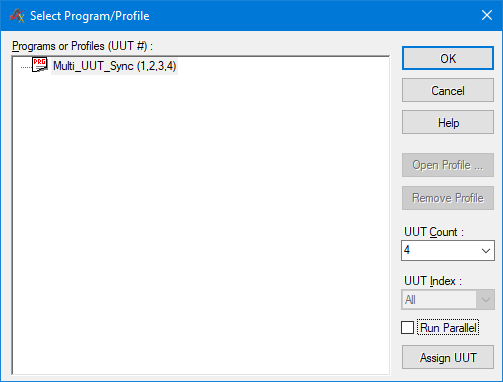Click the Assign UUT button
Image resolution: width=503 pixels, height=382 pixels.
[448, 357]
